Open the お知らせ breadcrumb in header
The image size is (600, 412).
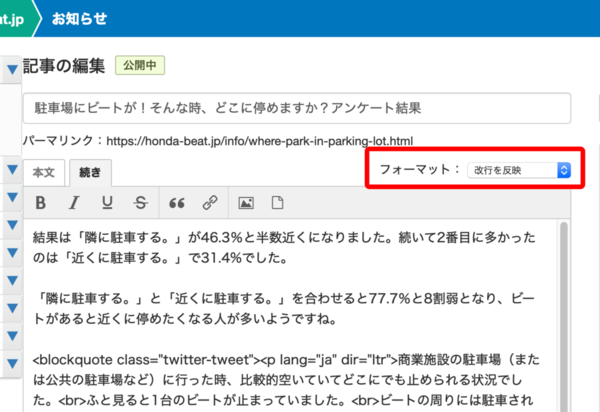click(79, 19)
